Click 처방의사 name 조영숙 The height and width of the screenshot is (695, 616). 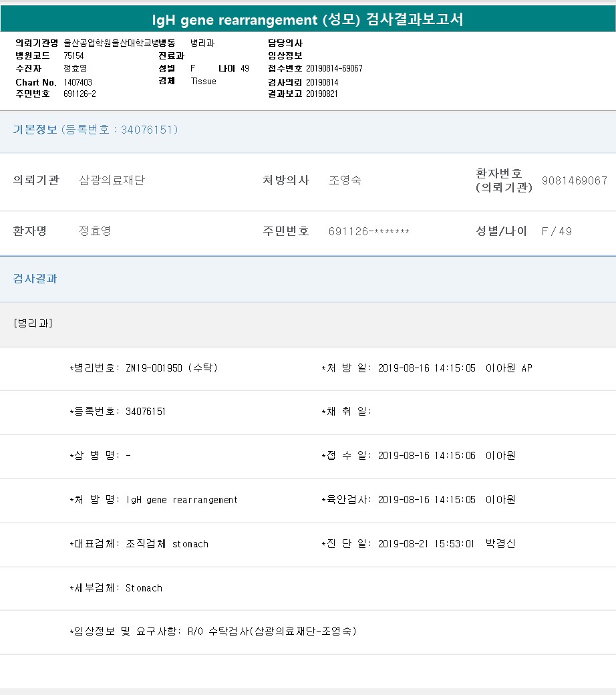click(x=345, y=180)
